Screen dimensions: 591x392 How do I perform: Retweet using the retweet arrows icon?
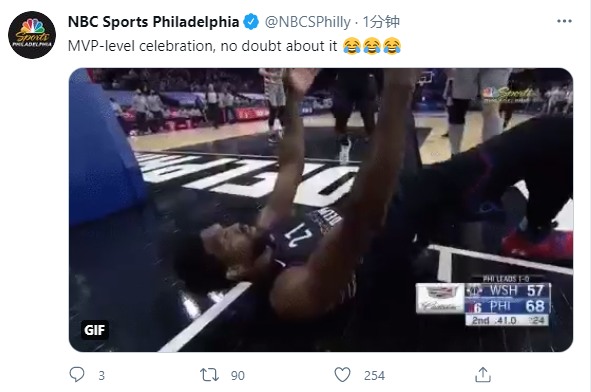(209, 375)
